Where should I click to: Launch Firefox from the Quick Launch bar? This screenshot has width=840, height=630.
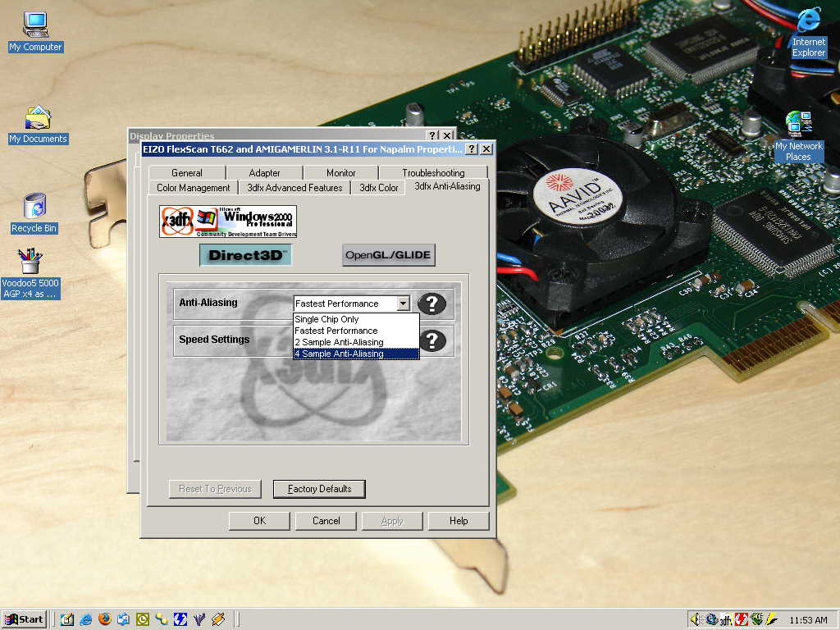(x=104, y=620)
